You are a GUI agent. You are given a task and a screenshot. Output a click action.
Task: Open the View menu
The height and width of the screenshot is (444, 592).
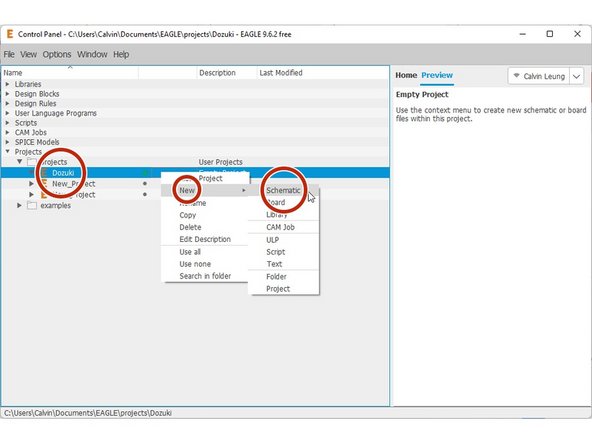click(x=29, y=54)
